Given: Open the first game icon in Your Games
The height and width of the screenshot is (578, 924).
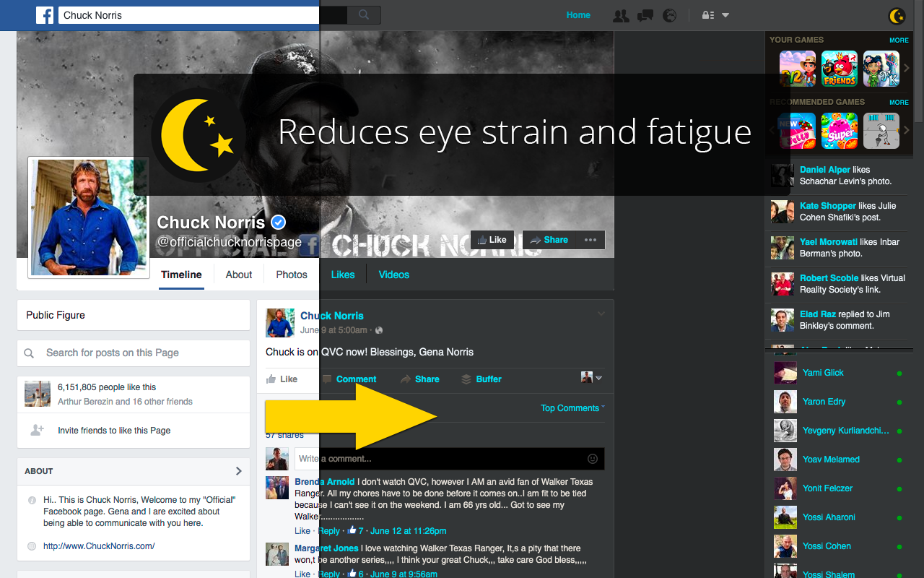Looking at the screenshot, I should point(798,69).
